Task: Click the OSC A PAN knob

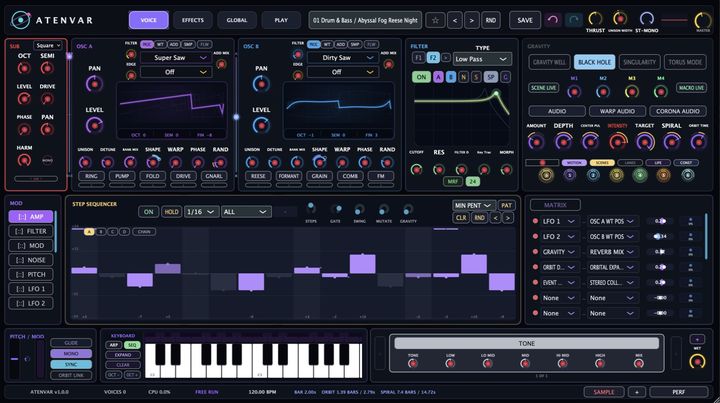Action: [95, 84]
